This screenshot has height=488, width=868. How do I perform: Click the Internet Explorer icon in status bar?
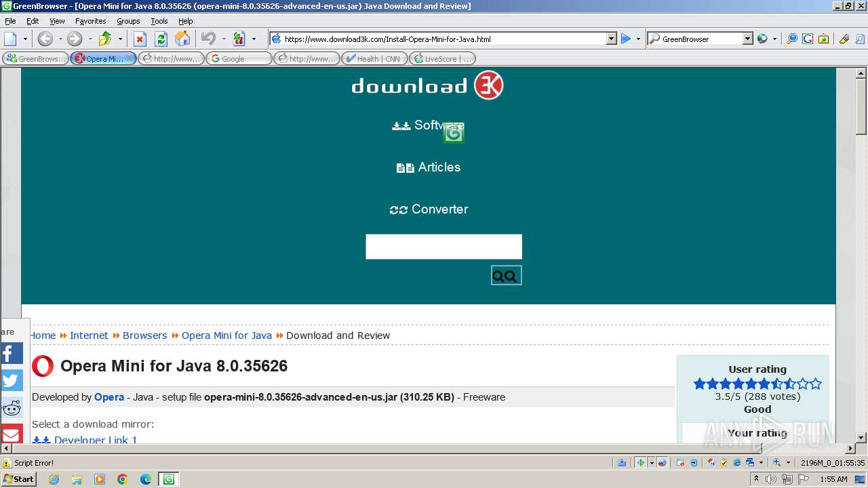[x=737, y=463]
